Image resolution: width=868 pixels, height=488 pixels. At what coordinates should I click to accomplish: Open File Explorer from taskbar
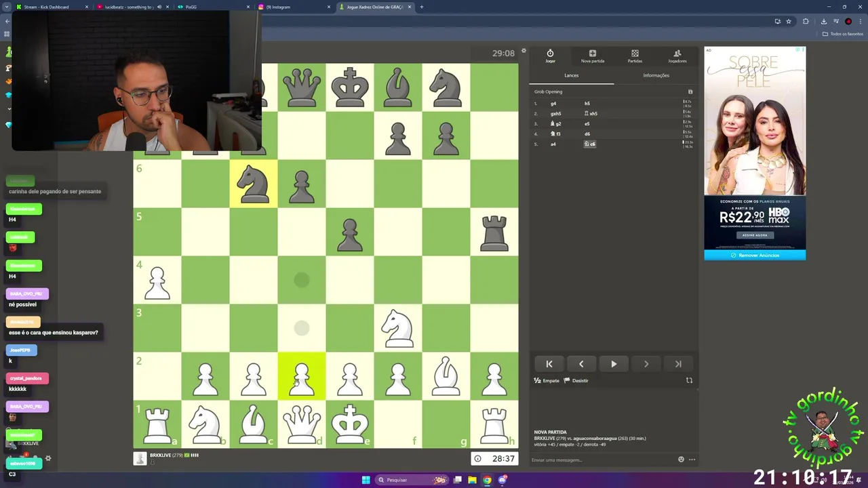[x=472, y=480]
